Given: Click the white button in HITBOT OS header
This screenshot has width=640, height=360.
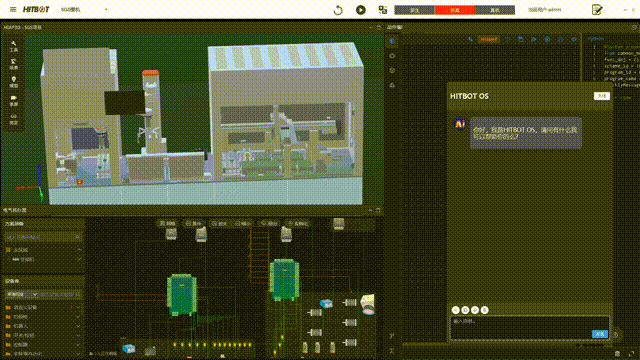Looking at the screenshot, I should [x=601, y=96].
